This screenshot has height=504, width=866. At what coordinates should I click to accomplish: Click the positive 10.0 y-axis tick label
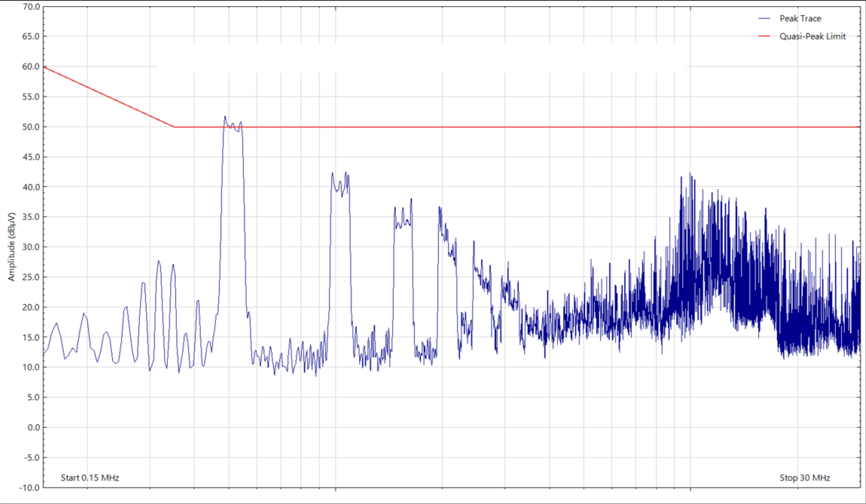(31, 367)
